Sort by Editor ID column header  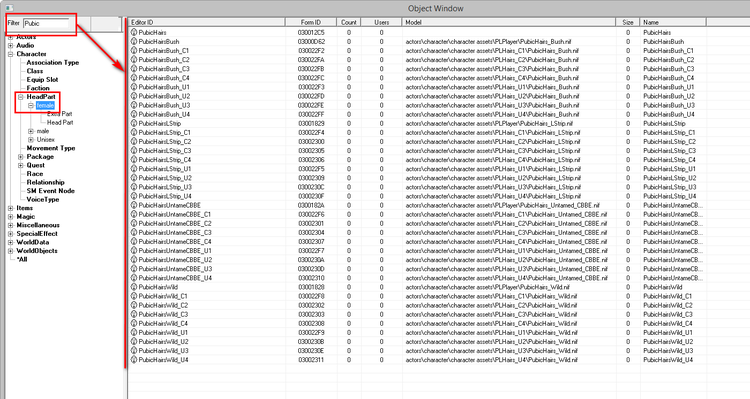coord(207,22)
